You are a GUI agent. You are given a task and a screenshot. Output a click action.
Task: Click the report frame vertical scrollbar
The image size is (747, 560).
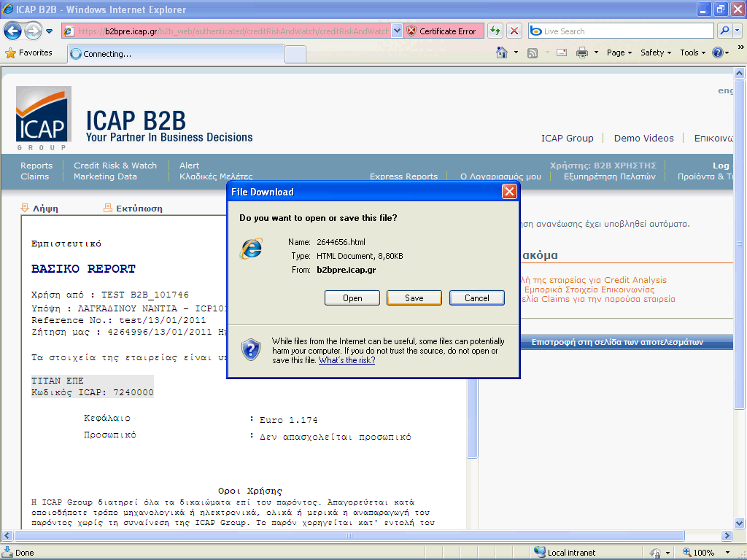click(472, 419)
